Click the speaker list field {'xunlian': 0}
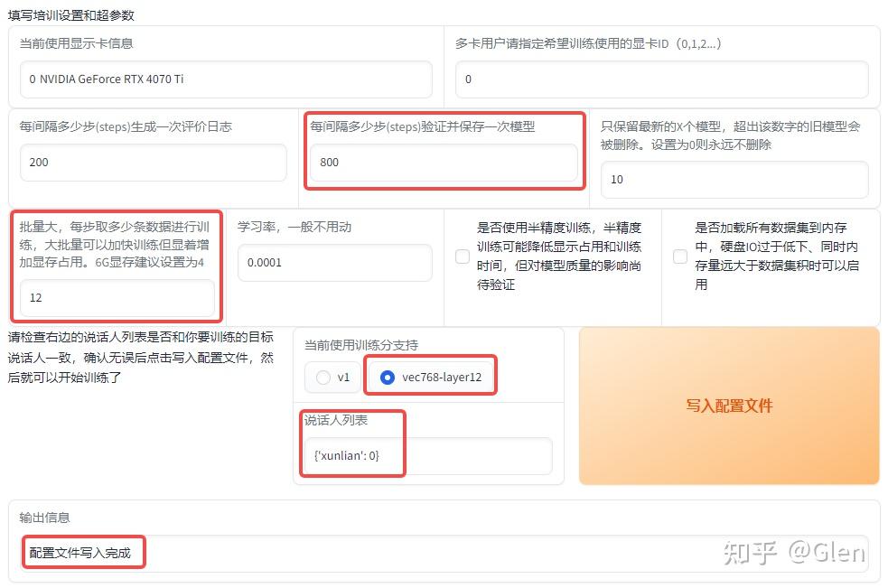 pyautogui.click(x=428, y=456)
